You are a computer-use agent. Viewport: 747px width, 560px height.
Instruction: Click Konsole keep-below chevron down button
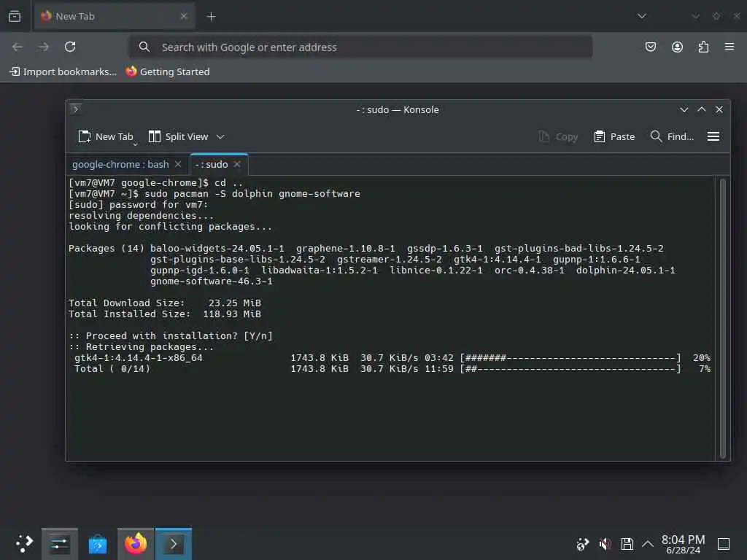(x=684, y=109)
